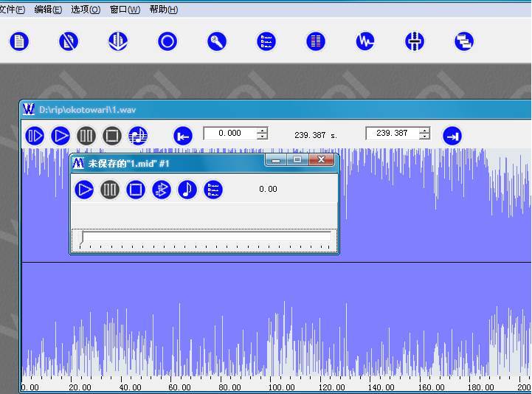This screenshot has width=532, height=394.
Task: Close the unsaved 1.mid window
Action: coord(322,159)
